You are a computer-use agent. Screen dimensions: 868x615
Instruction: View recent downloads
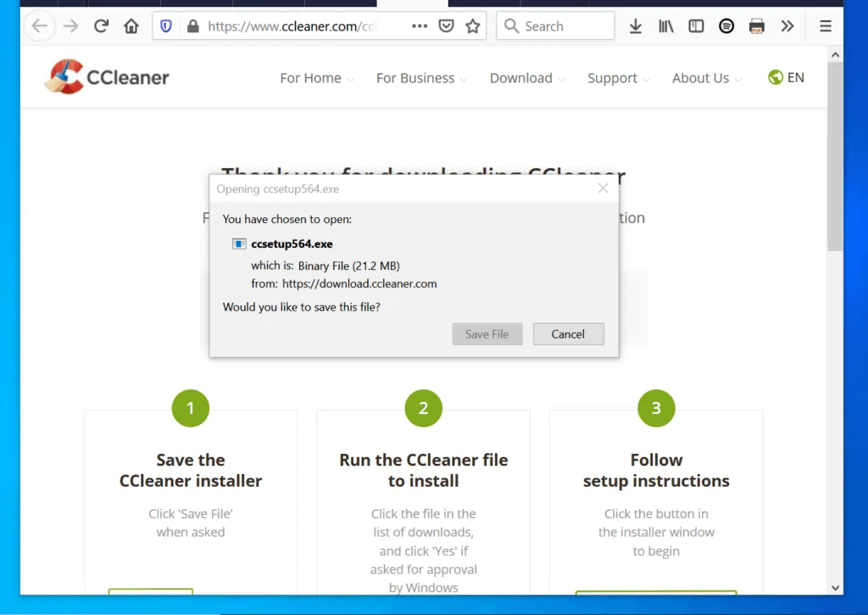pos(635,25)
